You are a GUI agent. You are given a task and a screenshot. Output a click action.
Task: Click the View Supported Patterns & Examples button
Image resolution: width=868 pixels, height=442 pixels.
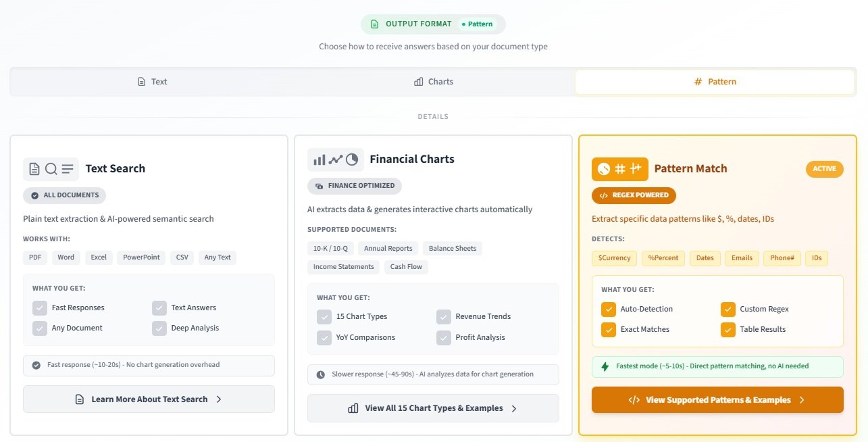[717, 400]
